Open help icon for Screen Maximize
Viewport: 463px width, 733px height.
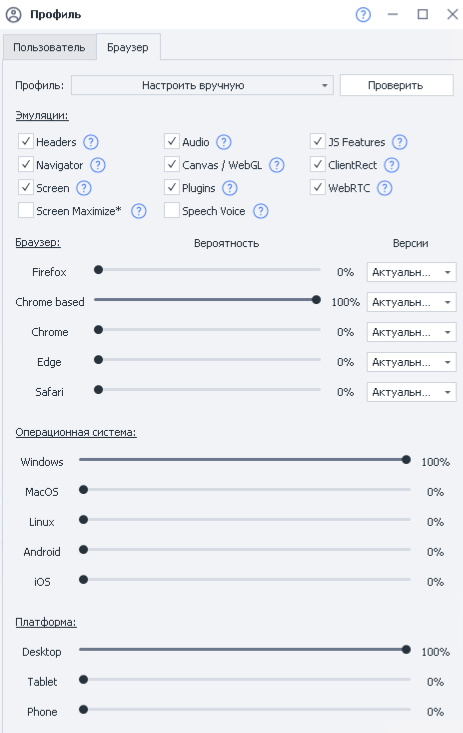tap(138, 211)
